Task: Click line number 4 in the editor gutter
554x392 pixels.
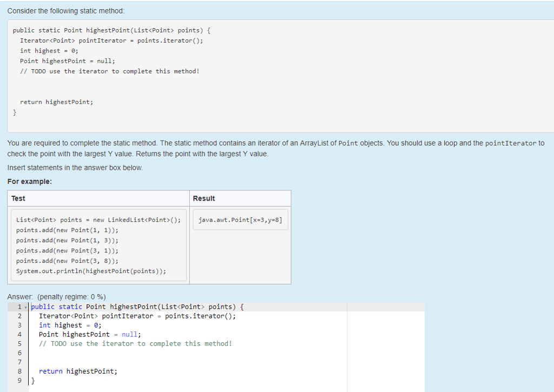Action: pos(19,335)
